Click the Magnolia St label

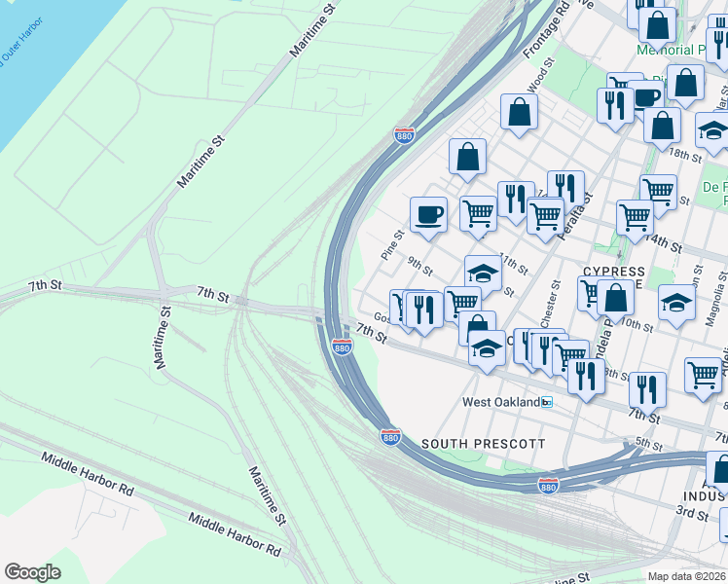click(x=715, y=300)
